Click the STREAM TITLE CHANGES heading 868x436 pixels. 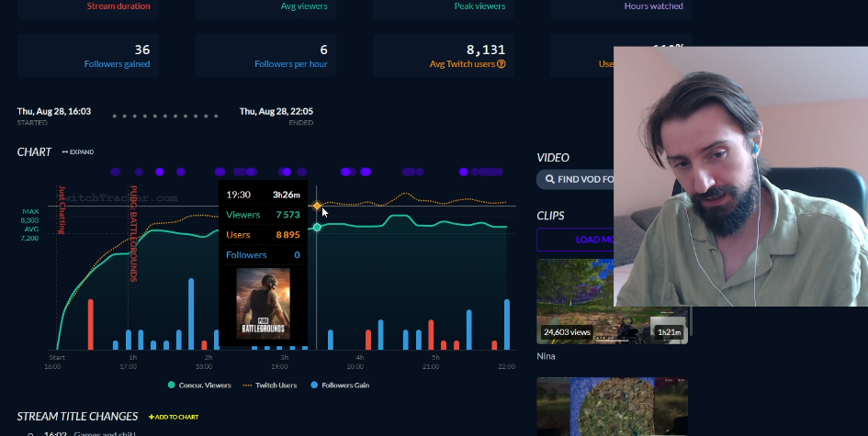[77, 416]
